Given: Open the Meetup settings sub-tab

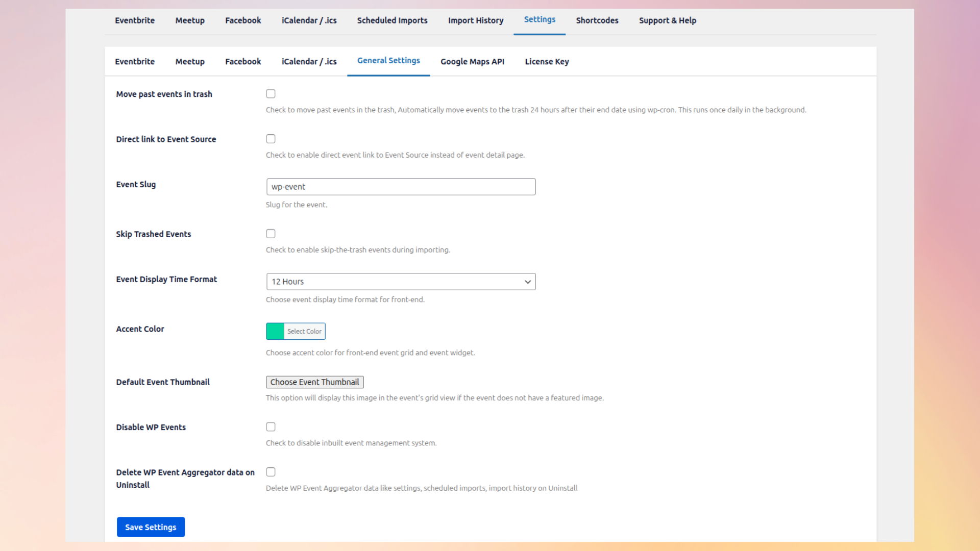Looking at the screenshot, I should pos(190,61).
